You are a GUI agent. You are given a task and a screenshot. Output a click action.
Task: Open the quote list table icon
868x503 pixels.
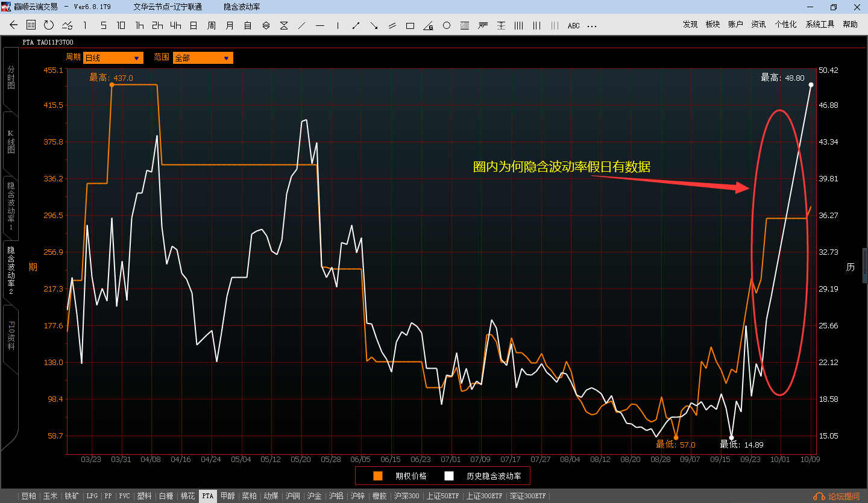click(x=31, y=25)
